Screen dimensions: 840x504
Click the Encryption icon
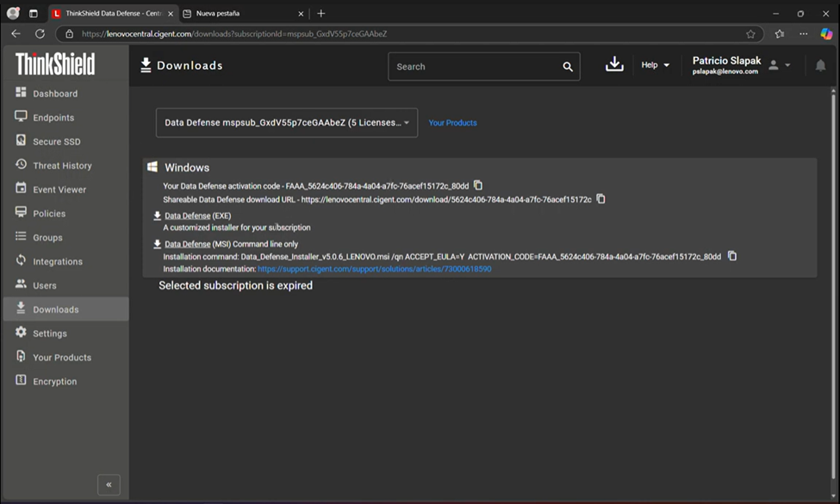click(x=21, y=380)
